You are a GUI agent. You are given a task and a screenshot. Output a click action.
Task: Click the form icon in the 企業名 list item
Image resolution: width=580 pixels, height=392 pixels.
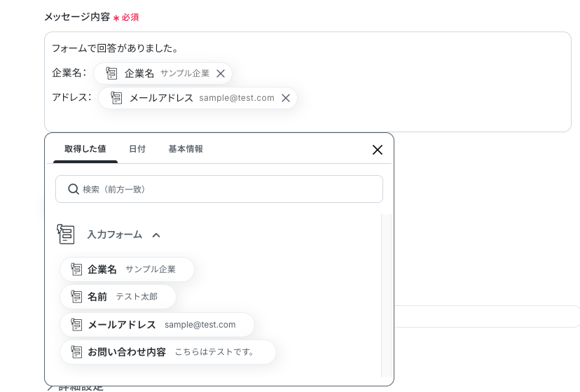[76, 269]
